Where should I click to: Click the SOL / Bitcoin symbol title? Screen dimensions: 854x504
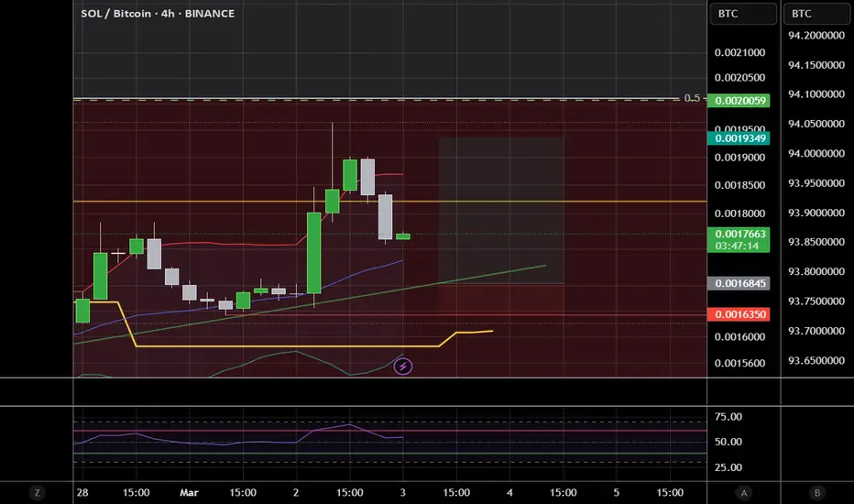158,14
